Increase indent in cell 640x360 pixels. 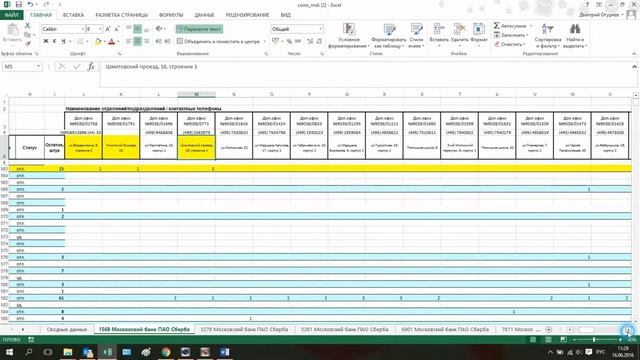coord(167,41)
